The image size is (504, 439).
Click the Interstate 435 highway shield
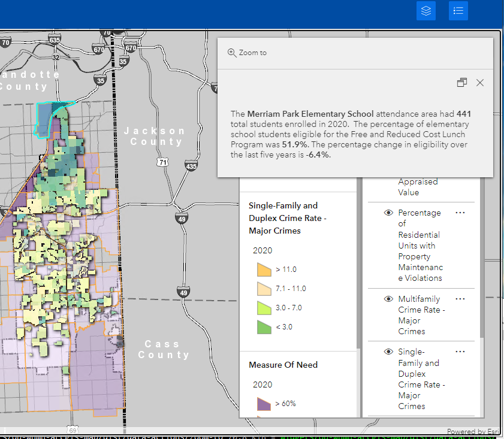[x=191, y=166]
